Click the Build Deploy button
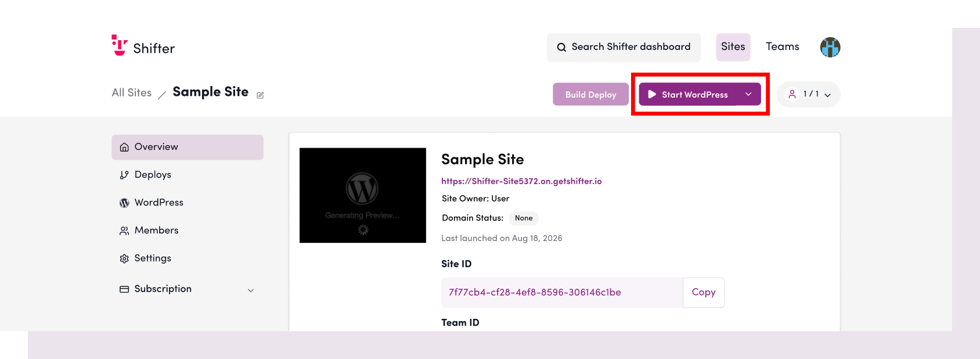The width and height of the screenshot is (980, 359). click(x=590, y=94)
